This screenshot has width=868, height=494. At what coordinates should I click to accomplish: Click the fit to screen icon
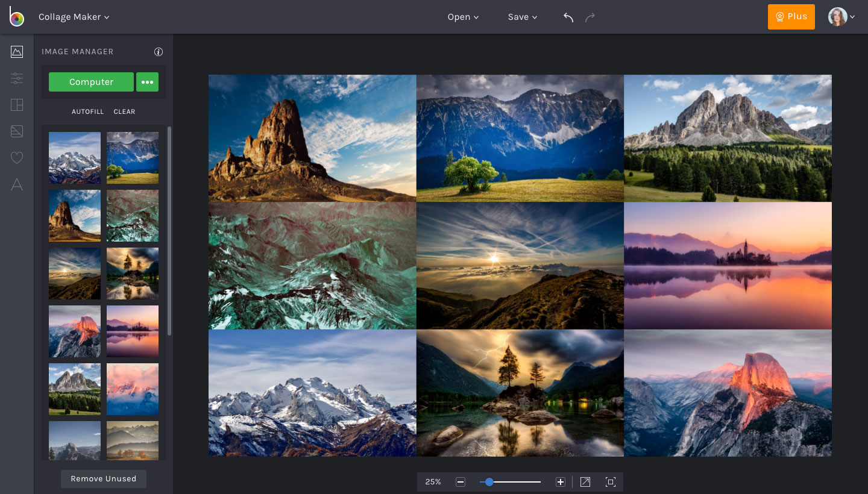[611, 482]
